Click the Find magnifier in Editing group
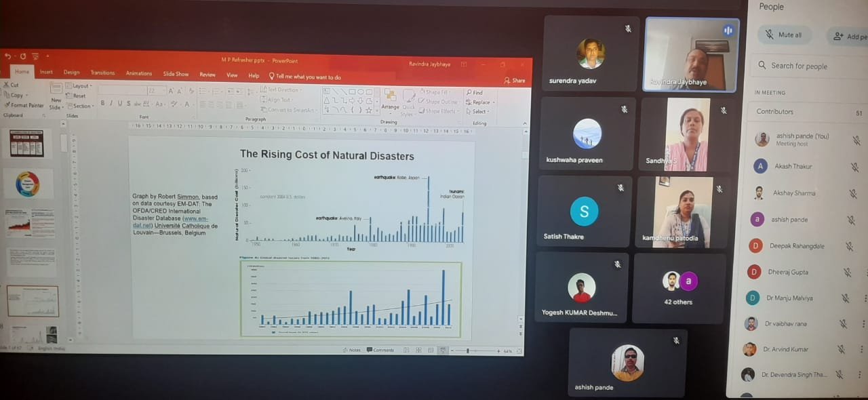This screenshot has width=868, height=400. pyautogui.click(x=475, y=93)
